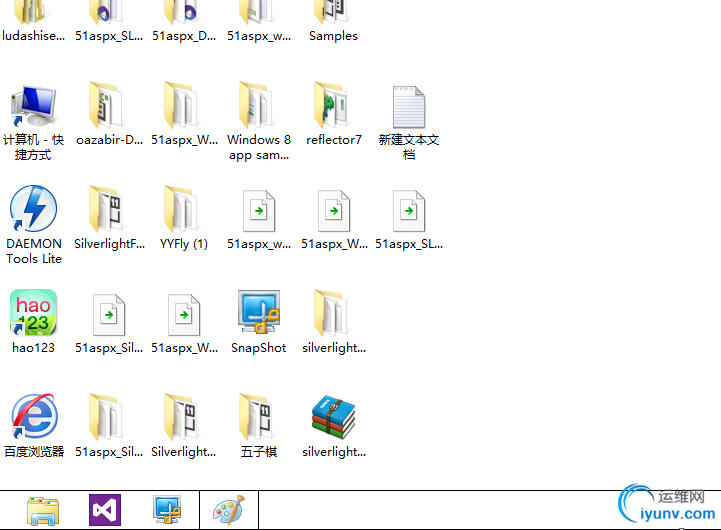Open File Explorer from the taskbar

pyautogui.click(x=43, y=511)
